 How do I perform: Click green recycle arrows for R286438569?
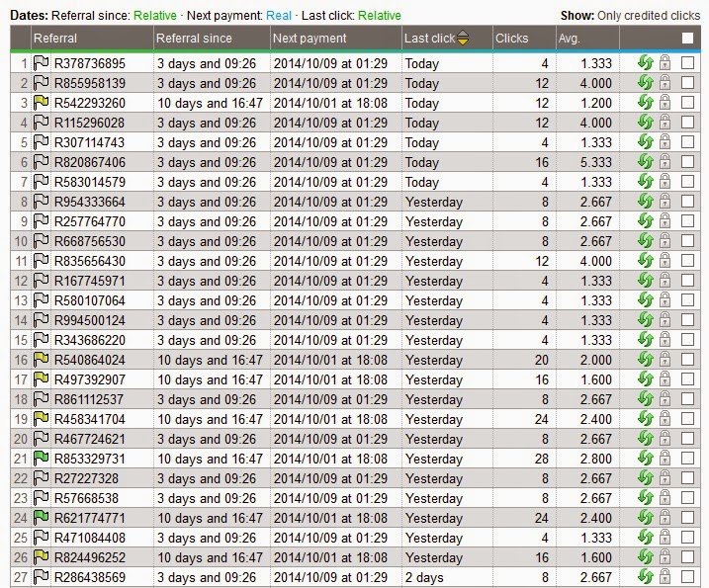(646, 577)
